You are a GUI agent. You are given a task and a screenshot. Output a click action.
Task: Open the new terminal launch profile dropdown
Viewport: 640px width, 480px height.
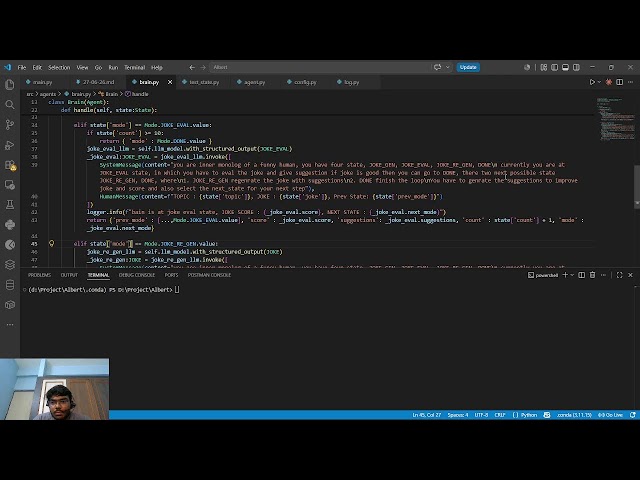tap(572, 275)
